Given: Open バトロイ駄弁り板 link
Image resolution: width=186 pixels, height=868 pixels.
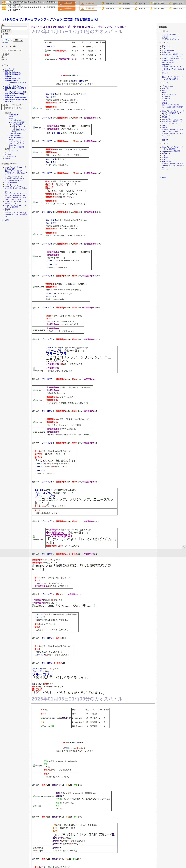Looking at the screenshot, I should (15, 120).
